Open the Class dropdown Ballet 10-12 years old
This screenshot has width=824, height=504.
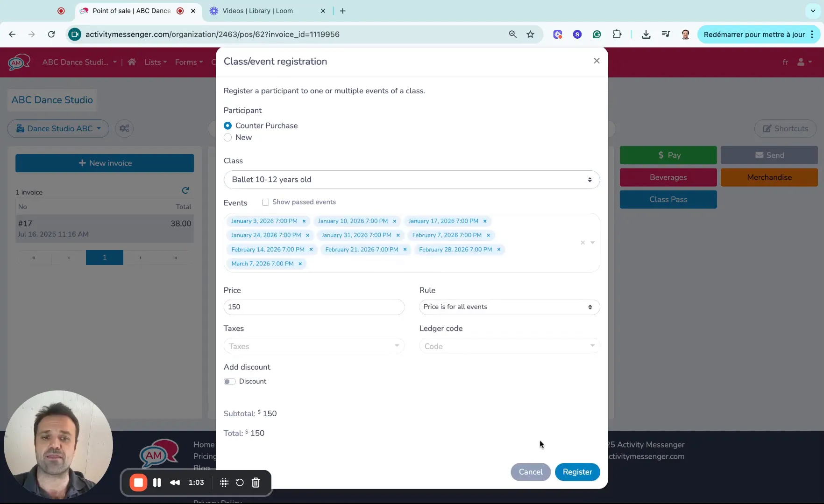coord(411,180)
